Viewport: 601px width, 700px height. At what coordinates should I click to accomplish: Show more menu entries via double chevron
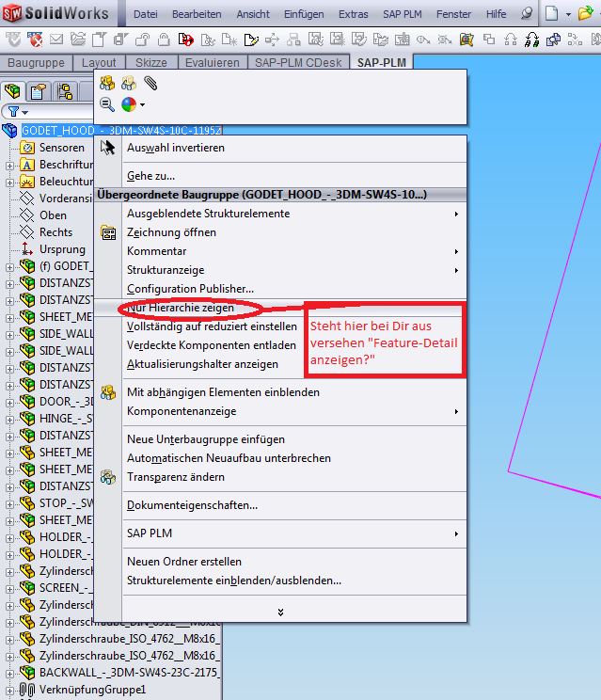(x=280, y=612)
